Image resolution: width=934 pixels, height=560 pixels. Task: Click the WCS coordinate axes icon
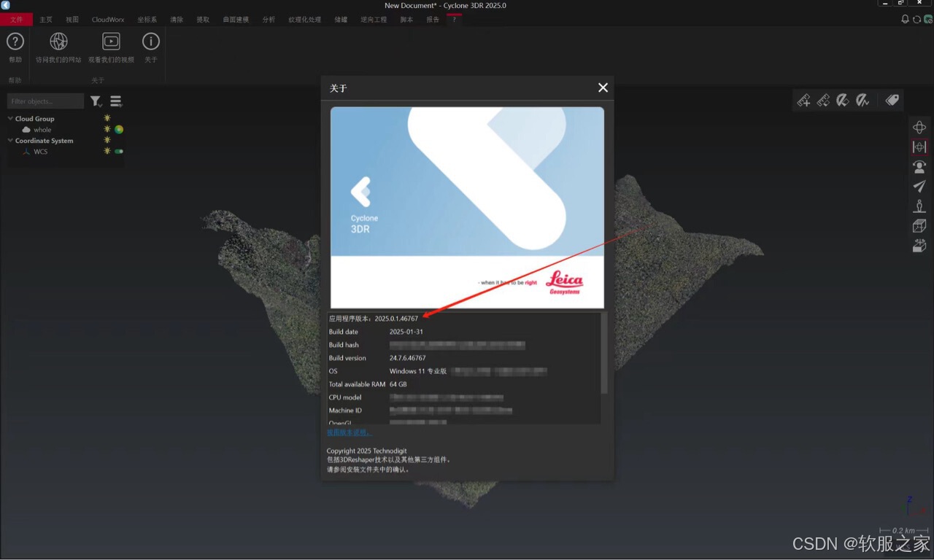(x=26, y=152)
